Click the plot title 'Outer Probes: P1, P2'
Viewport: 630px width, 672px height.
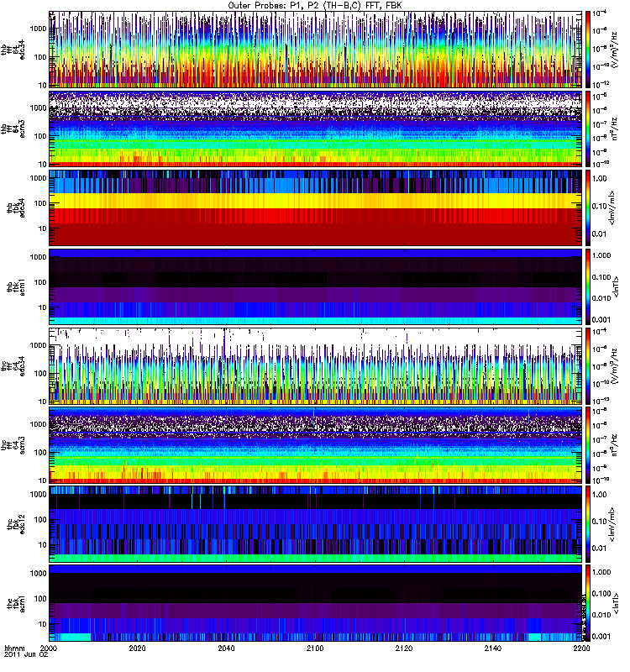tap(315, 5)
